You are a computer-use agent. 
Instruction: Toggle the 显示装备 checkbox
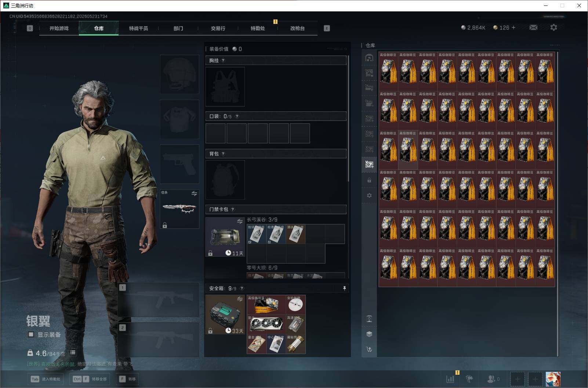point(31,334)
